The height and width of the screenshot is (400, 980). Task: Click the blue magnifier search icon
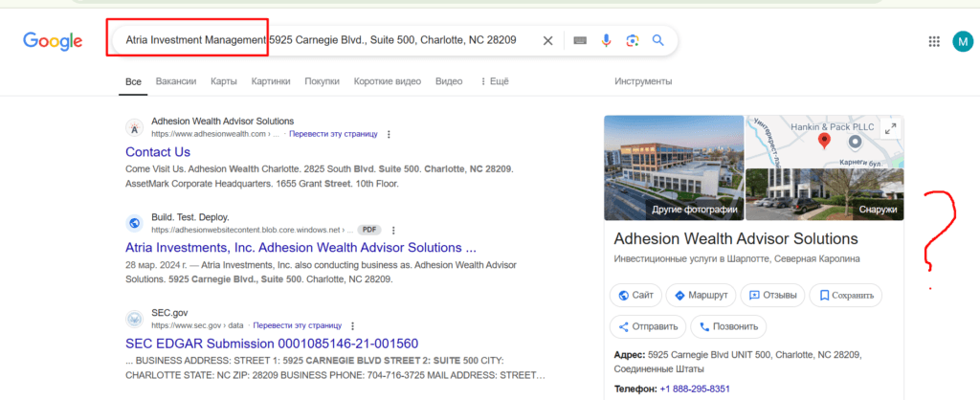657,40
